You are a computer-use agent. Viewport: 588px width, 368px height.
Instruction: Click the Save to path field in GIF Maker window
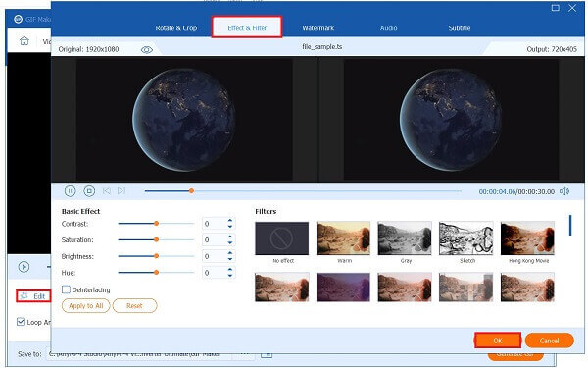point(140,354)
